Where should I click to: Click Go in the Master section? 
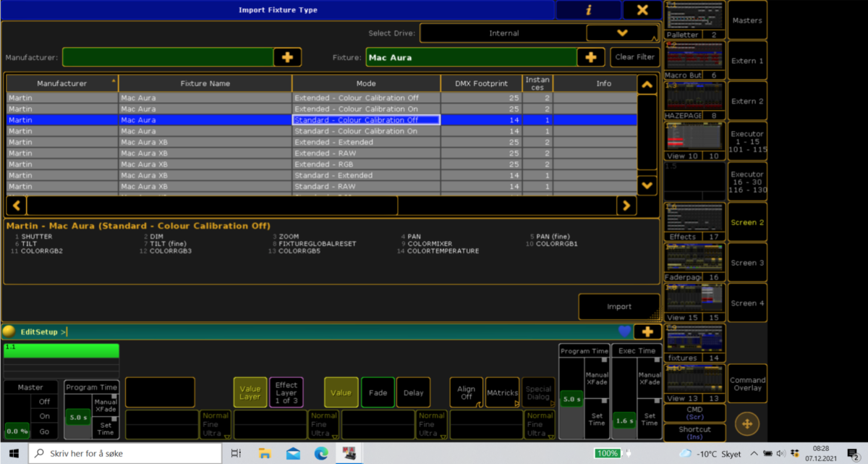tap(45, 431)
